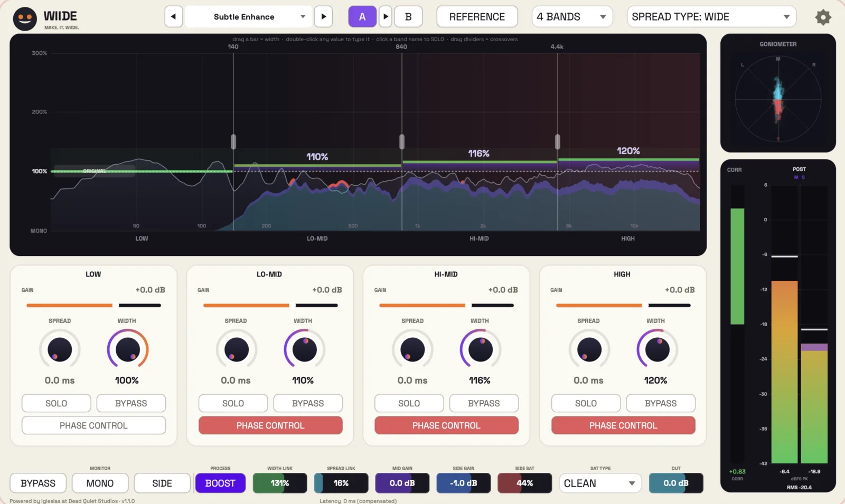This screenshot has height=504, width=845.
Task: Toggle the BOOST process button
Action: 220,483
